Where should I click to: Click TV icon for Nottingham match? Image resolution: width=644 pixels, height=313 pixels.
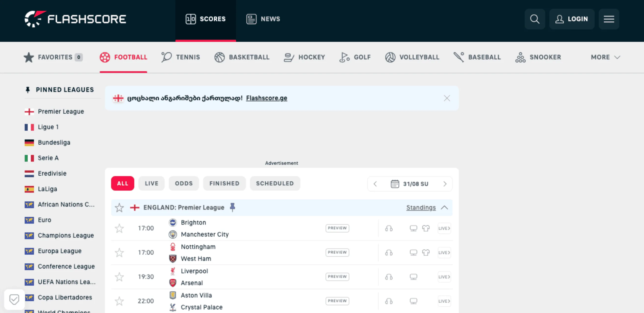[414, 252]
